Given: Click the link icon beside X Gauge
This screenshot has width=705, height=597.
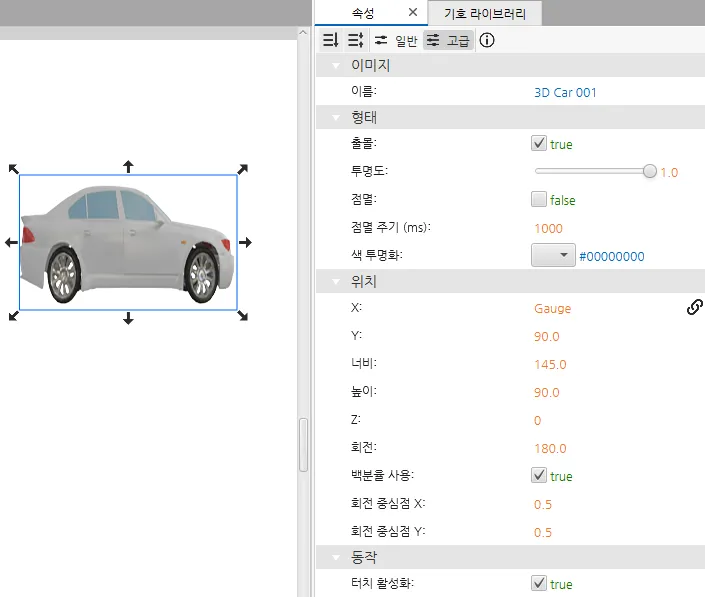Looking at the screenshot, I should click(x=694, y=308).
